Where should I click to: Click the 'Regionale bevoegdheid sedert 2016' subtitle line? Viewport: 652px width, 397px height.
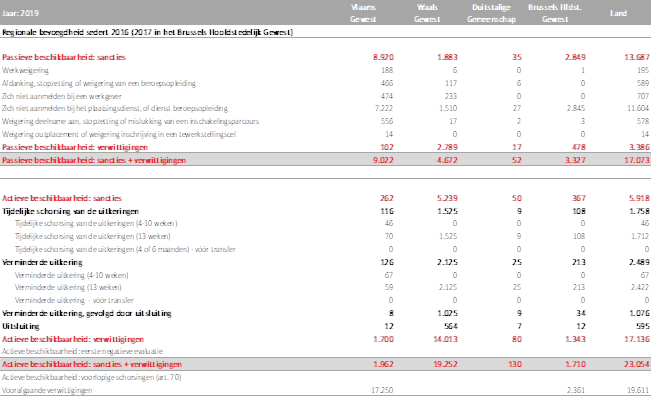pos(148,32)
